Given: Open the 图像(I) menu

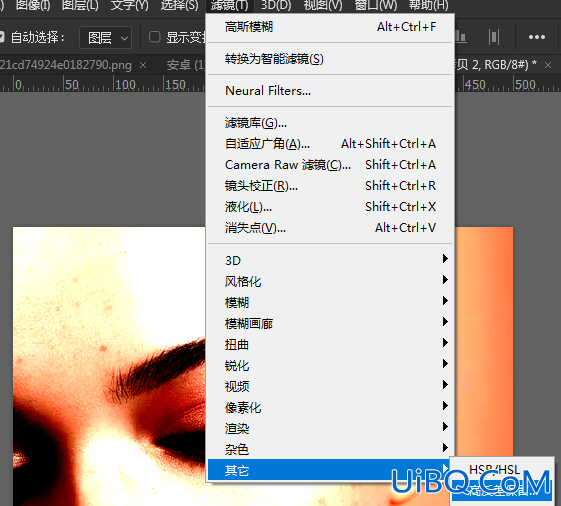Looking at the screenshot, I should tap(33, 5).
